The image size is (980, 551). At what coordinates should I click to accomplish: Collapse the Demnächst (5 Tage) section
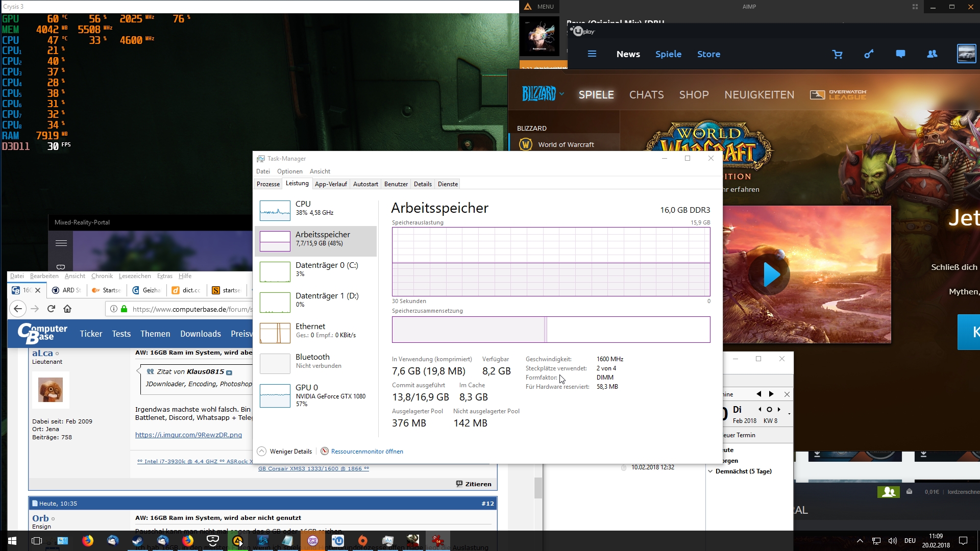(710, 471)
